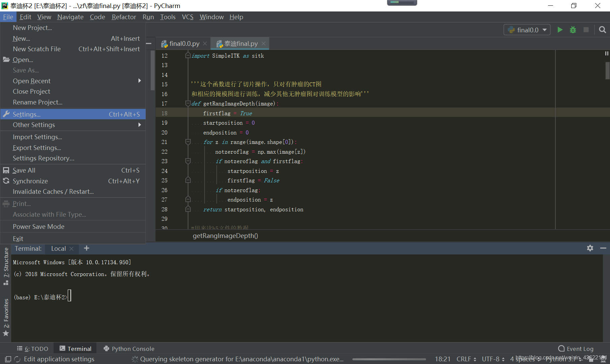Viewport: 610px width, 364px height.
Task: Collapse the project panel minus icon
Action: [149, 43]
